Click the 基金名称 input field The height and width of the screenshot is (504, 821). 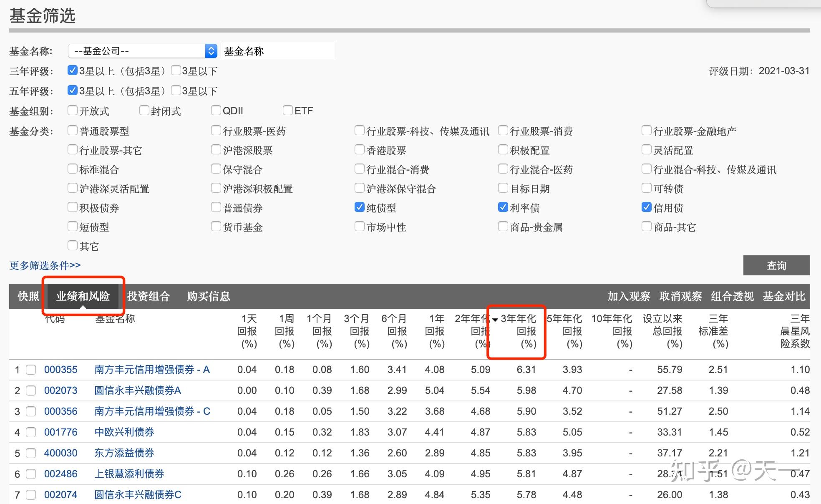(277, 51)
